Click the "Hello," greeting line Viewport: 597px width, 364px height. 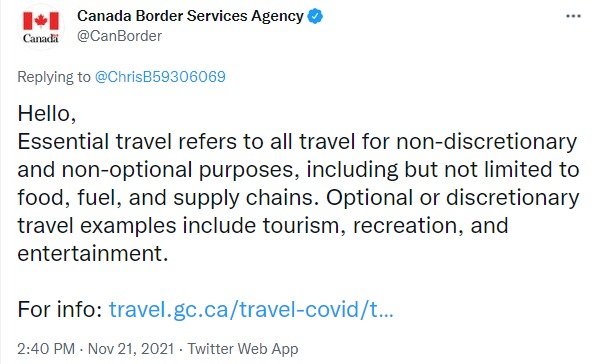tap(47, 113)
